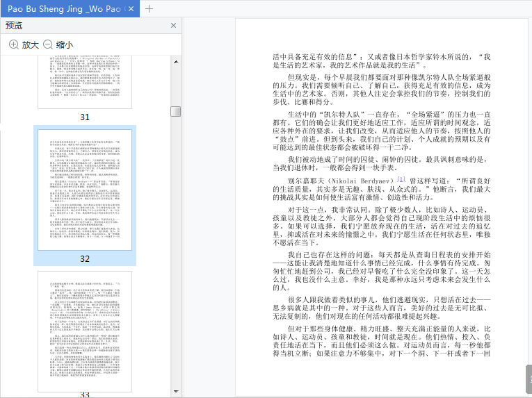Close the Pao Bu Sheng Jing tab
The image size is (532, 398).
click(131, 9)
